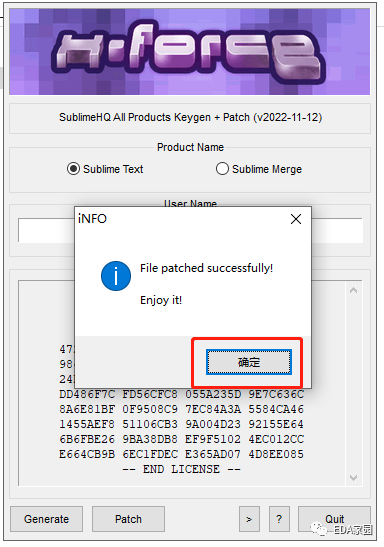This screenshot has height=547, width=384.
Task: Click the X-Force logo banner
Action: 189,52
